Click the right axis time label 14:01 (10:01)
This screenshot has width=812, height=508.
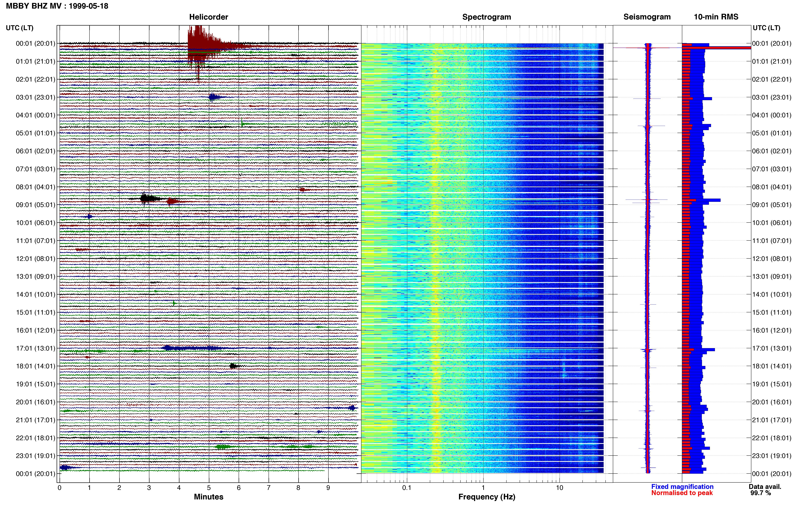tap(772, 295)
